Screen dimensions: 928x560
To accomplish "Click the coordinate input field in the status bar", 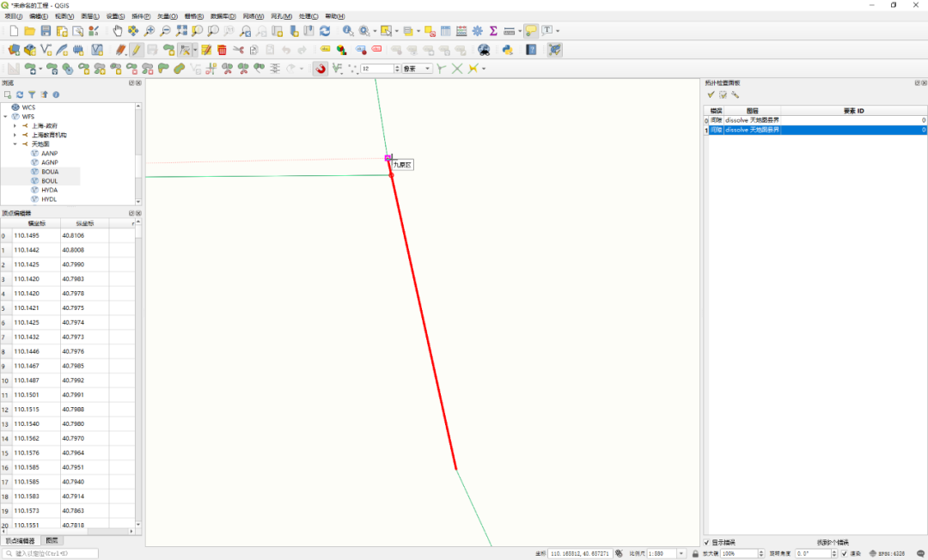I will 580,553.
